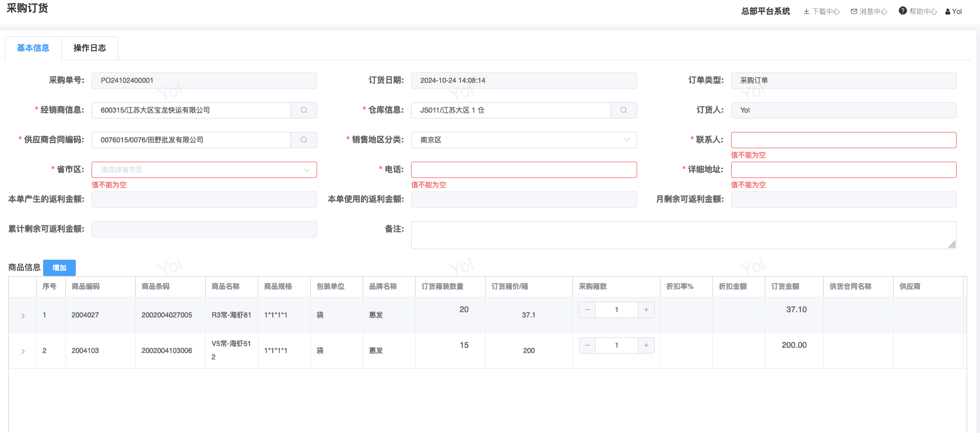Increase 采购箱数 for product 2004103
This screenshot has width=980, height=433.
coord(646,345)
